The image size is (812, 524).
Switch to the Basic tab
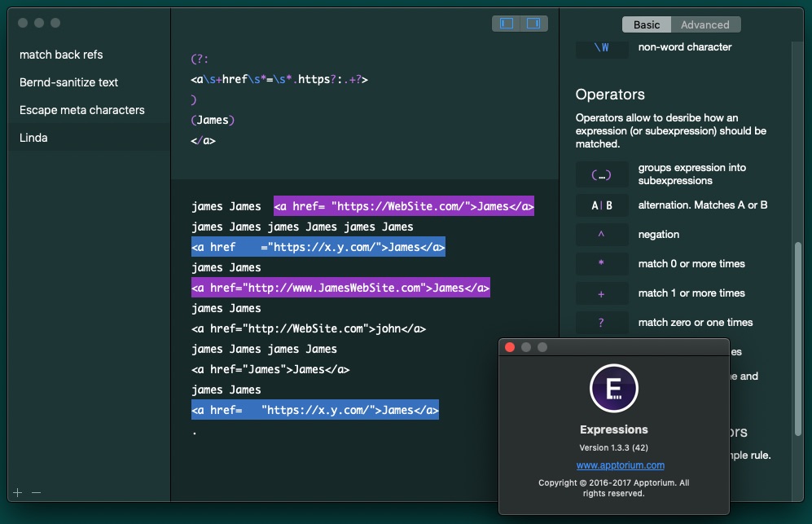pos(647,24)
